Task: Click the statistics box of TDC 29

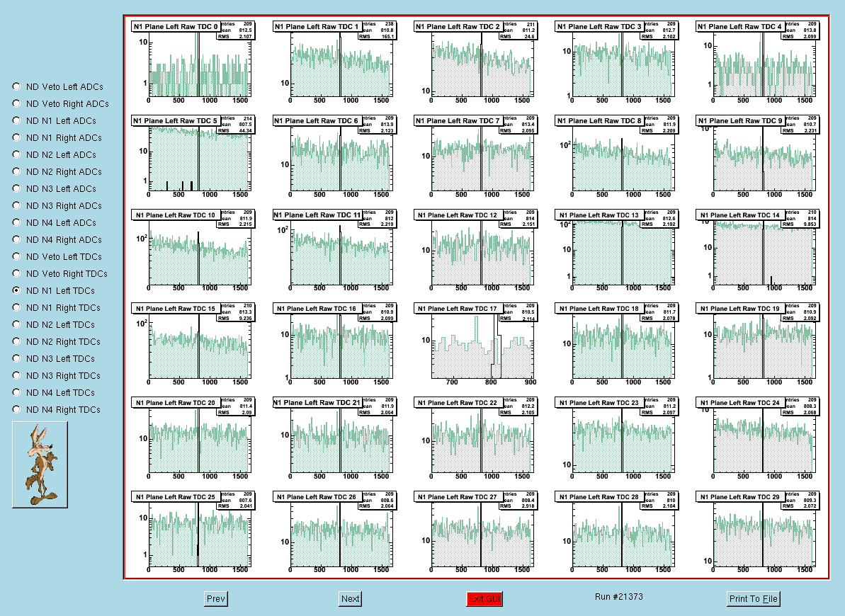Action: point(801,500)
